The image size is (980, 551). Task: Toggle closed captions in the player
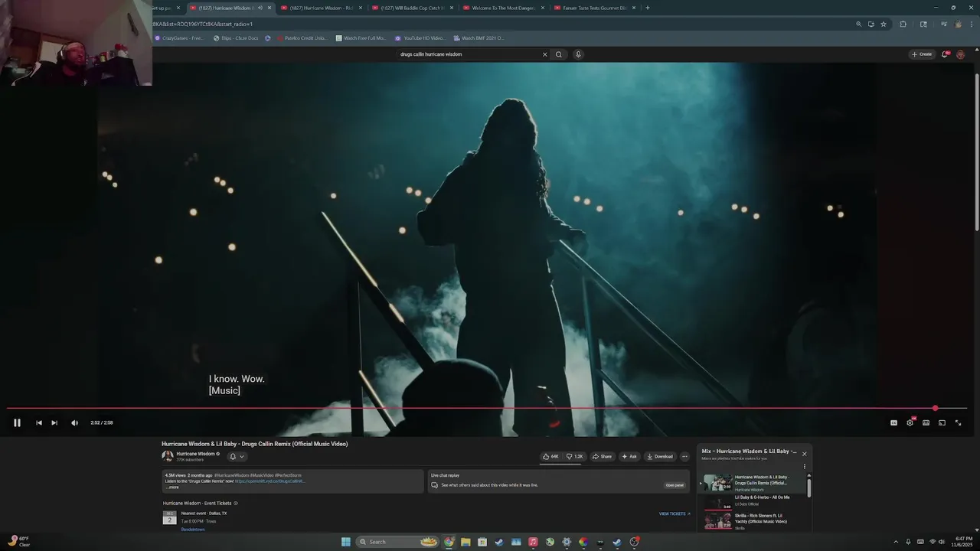pyautogui.click(x=893, y=422)
